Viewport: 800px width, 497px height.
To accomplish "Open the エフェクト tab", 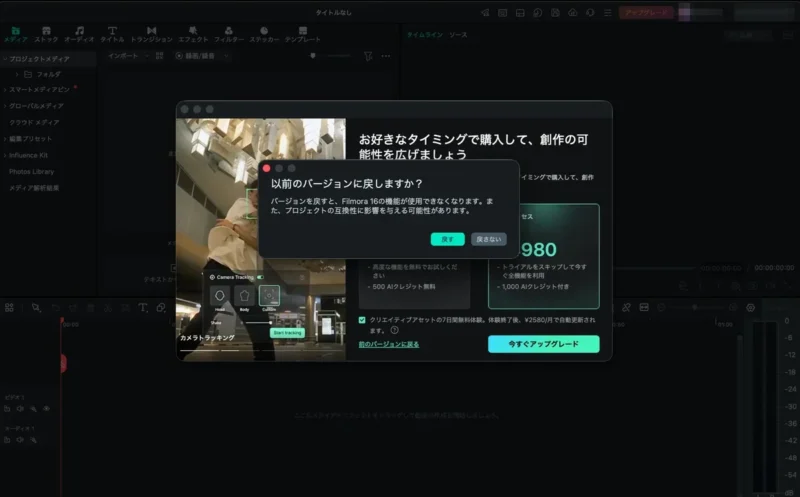I will pos(193,34).
